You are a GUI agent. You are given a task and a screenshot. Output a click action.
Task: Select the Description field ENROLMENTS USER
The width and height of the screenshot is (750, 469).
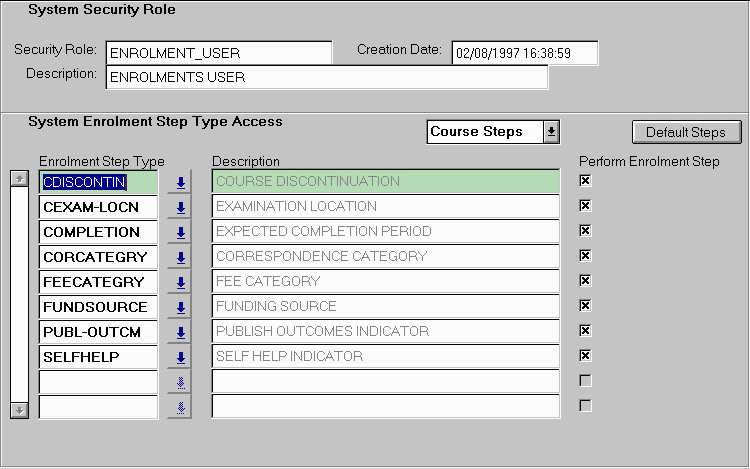coord(326,77)
